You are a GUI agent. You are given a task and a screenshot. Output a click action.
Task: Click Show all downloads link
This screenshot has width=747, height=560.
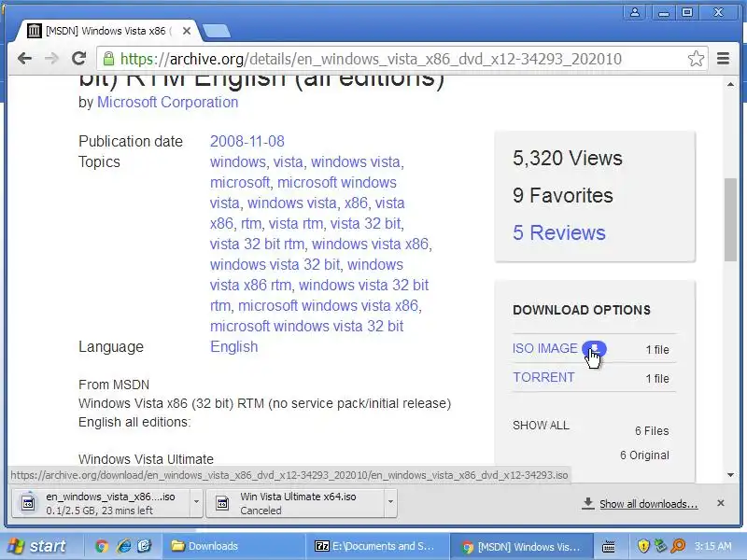click(648, 504)
